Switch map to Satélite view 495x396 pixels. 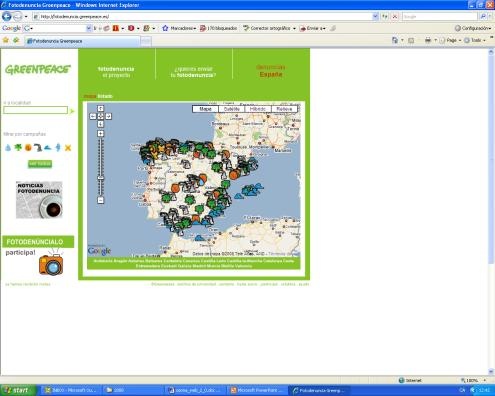coord(232,109)
